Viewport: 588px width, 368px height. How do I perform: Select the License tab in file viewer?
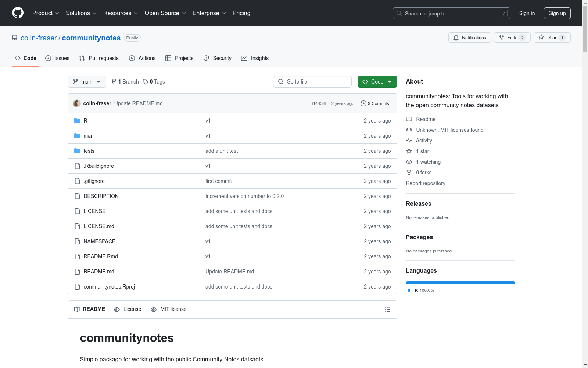128,309
